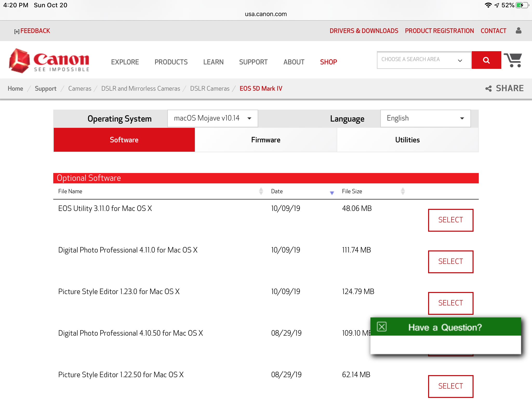The width and height of the screenshot is (532, 399).
Task: Click the red search magnifier button
Action: pos(486,60)
